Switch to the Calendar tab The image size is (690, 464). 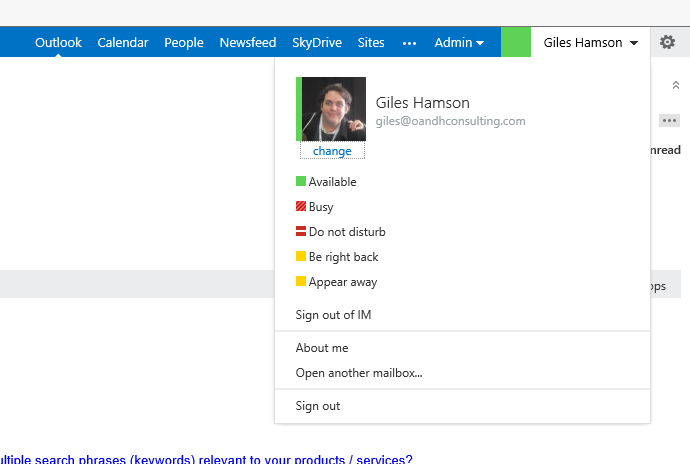tap(123, 43)
